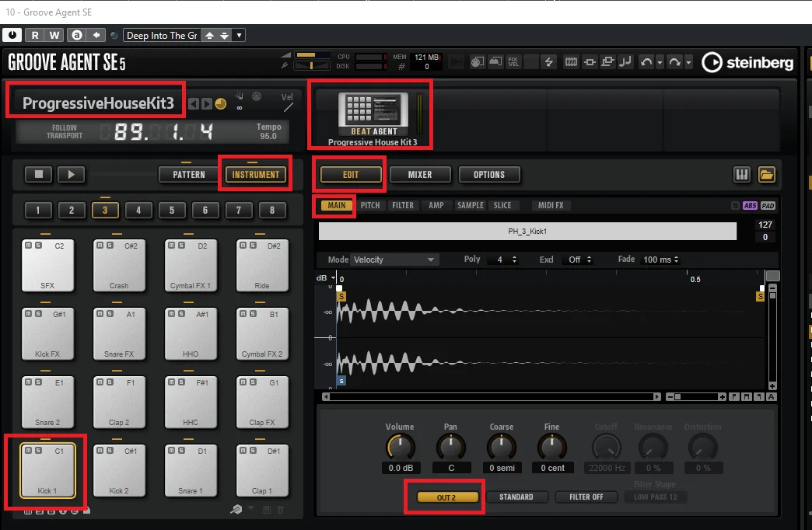Open the MIDI reset lightning icon
This screenshot has height=530, width=812.
click(x=548, y=62)
